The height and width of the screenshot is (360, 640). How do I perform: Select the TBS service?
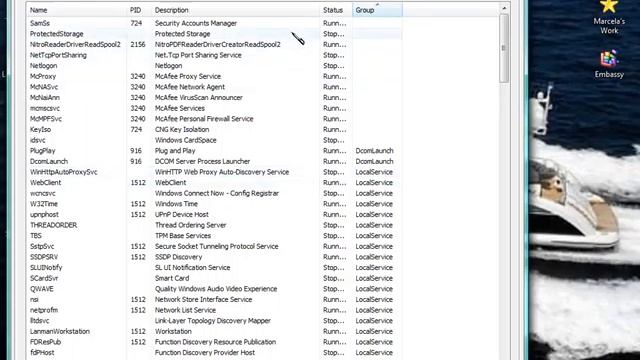click(36, 236)
